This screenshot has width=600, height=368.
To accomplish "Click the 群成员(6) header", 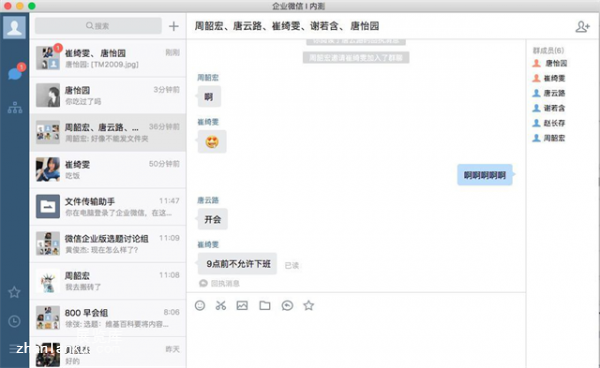I will tap(548, 50).
